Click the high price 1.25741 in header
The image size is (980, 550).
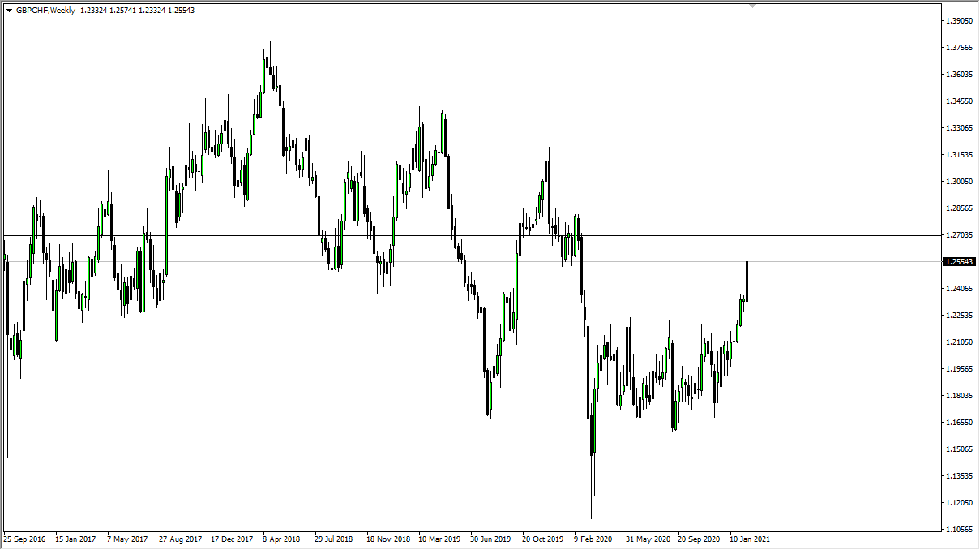[121, 10]
